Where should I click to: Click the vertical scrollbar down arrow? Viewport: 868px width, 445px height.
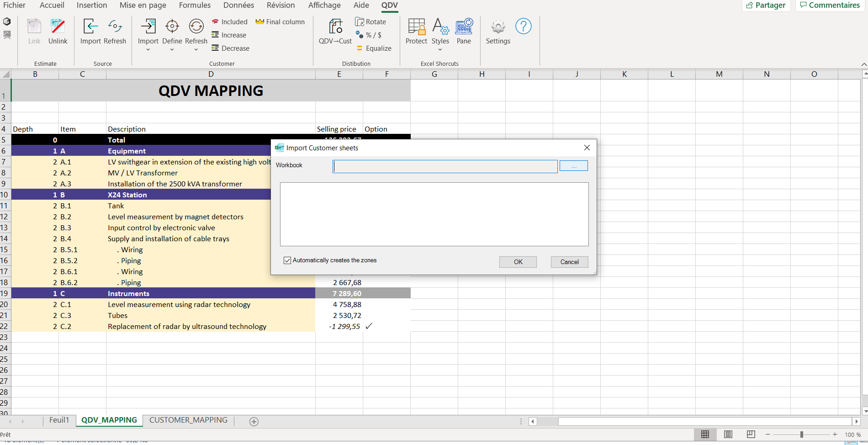click(864, 411)
